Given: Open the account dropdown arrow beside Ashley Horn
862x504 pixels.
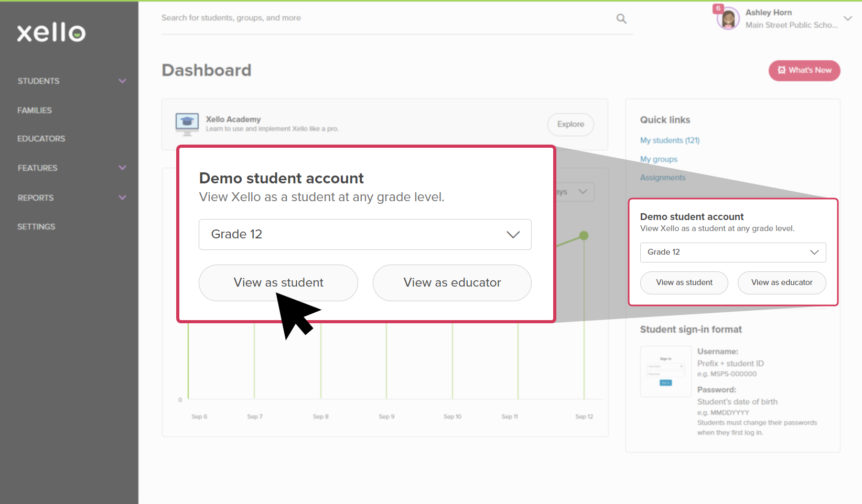Looking at the screenshot, I should (848, 18).
